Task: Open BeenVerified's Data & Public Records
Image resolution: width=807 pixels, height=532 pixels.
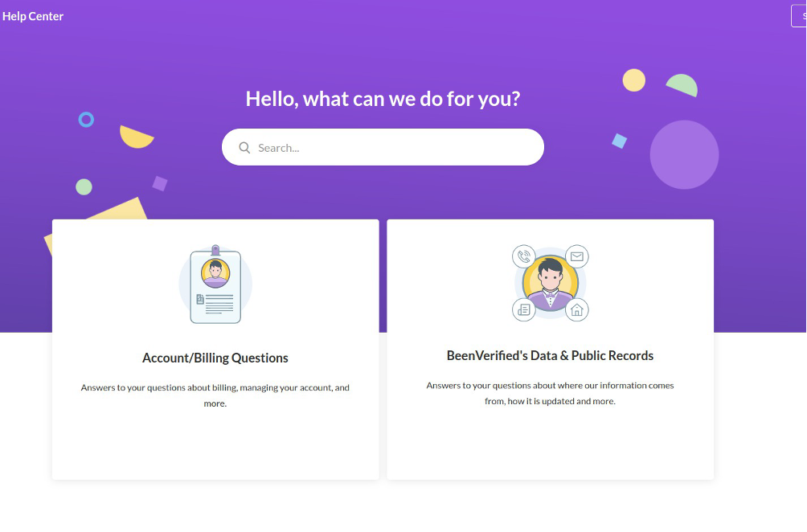Action: tap(550, 355)
